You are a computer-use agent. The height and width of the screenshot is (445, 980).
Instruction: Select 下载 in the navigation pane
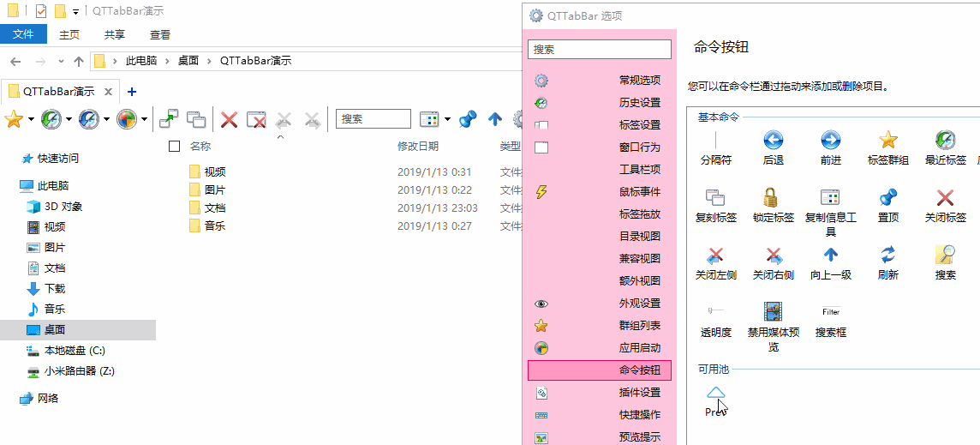(x=55, y=289)
